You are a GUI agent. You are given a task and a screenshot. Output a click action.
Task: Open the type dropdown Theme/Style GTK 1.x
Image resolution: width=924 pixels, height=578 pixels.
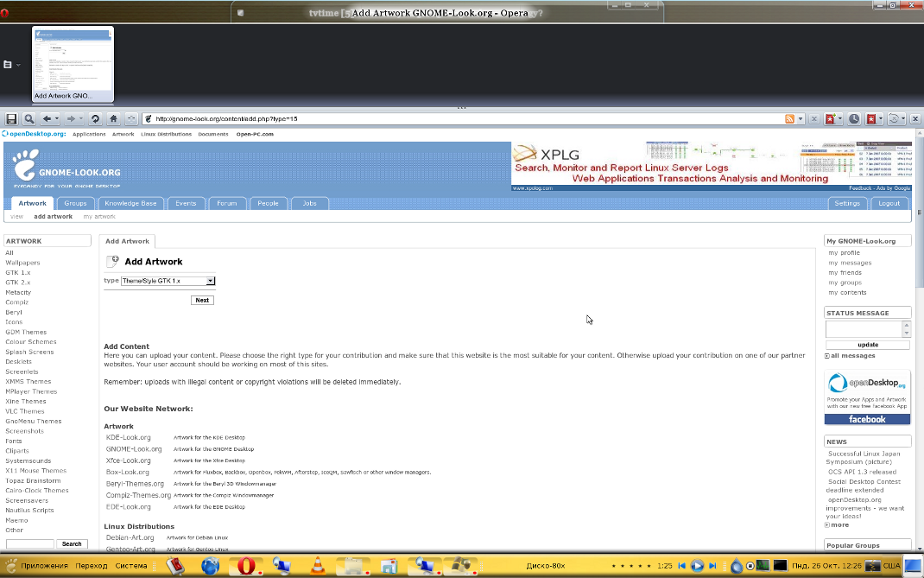pyautogui.click(x=168, y=281)
